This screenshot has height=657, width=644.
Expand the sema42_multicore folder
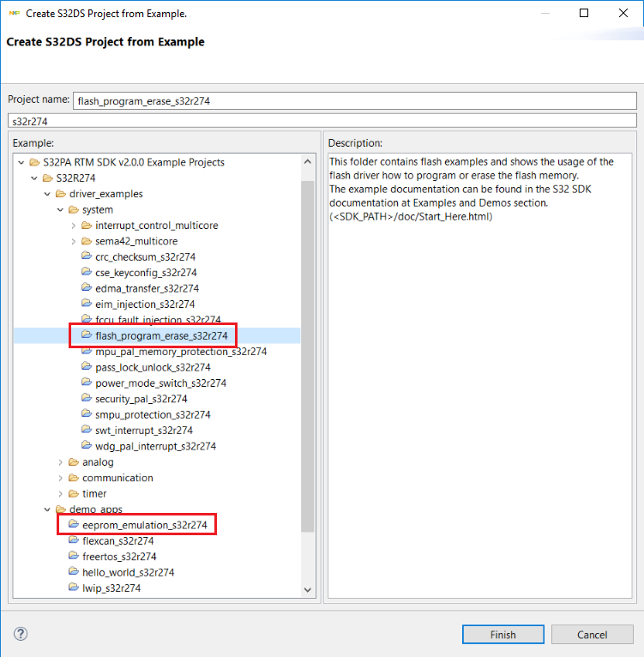pyautogui.click(x=74, y=241)
